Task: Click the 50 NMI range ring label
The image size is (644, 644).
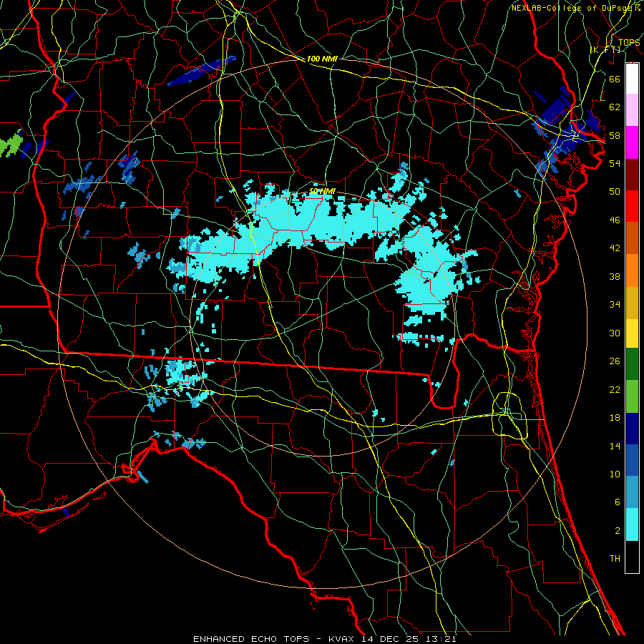Action: [322, 191]
